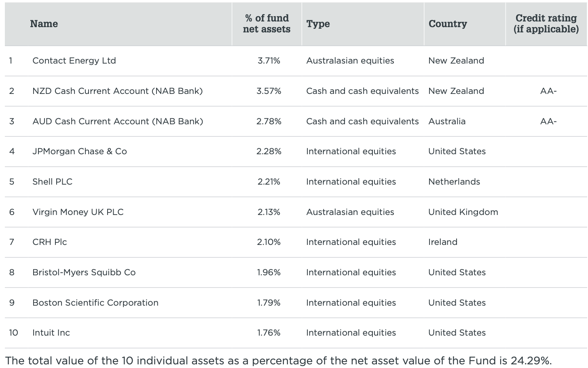This screenshot has width=588, height=368.
Task: Select Bristol-Myers Squibb Co name
Action: pyautogui.click(x=84, y=272)
